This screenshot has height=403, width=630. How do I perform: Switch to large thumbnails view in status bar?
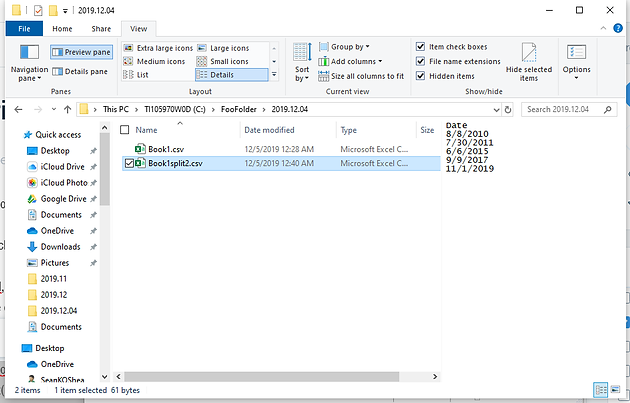coord(615,389)
